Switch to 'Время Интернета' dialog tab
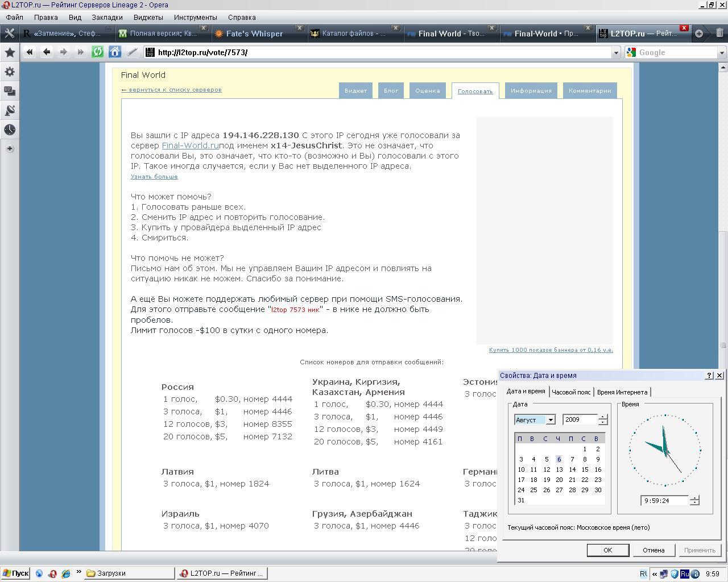The width and height of the screenshot is (728, 582). tap(622, 392)
